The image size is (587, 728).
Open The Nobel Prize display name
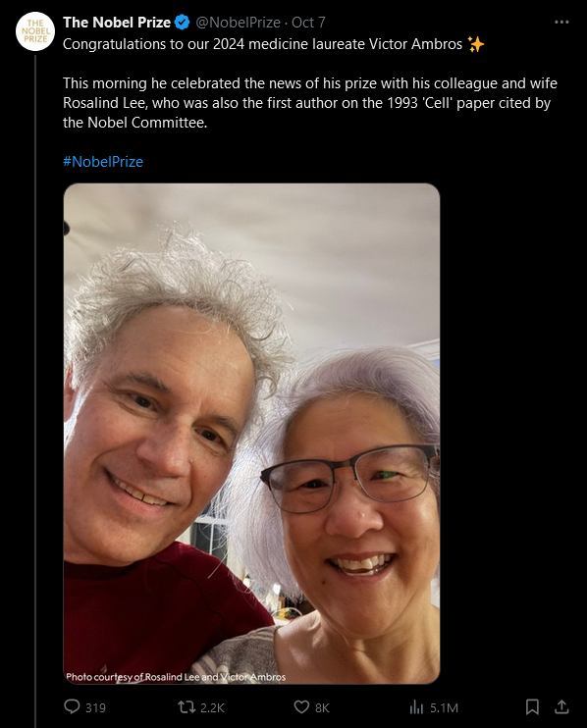[x=117, y=23]
